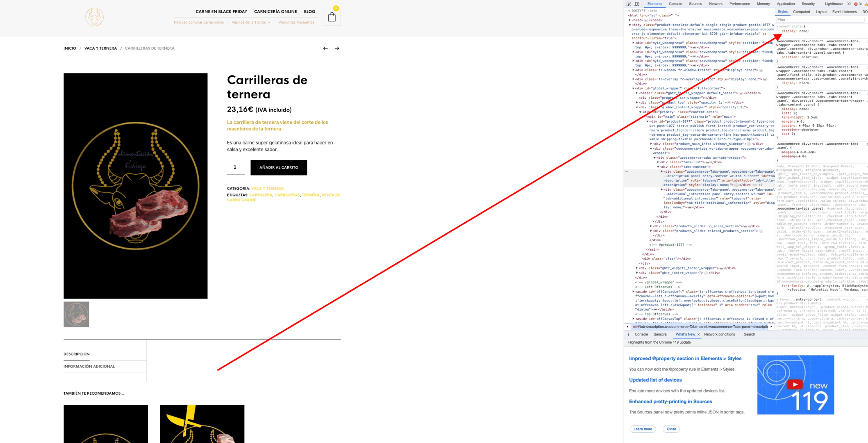Image resolution: width=868 pixels, height=443 pixels.
Task: Open Network conditions drawer tab
Action: [x=719, y=334]
